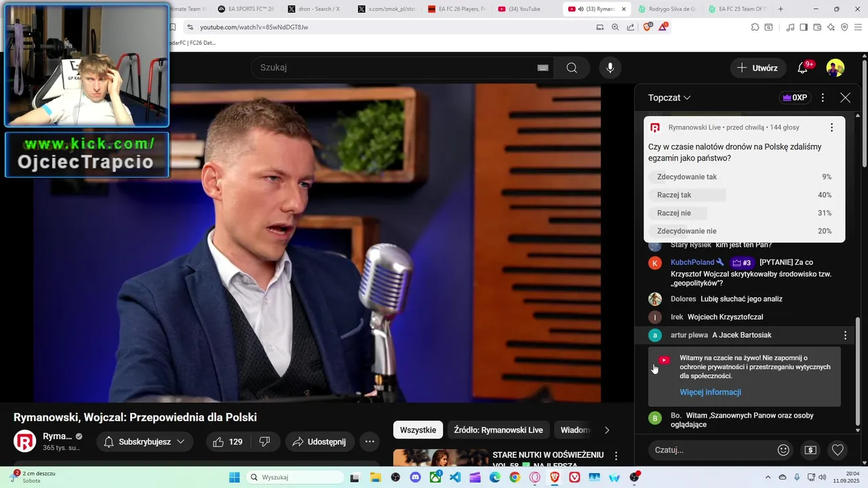Open Więcej informacji link in chat

[x=710, y=392]
